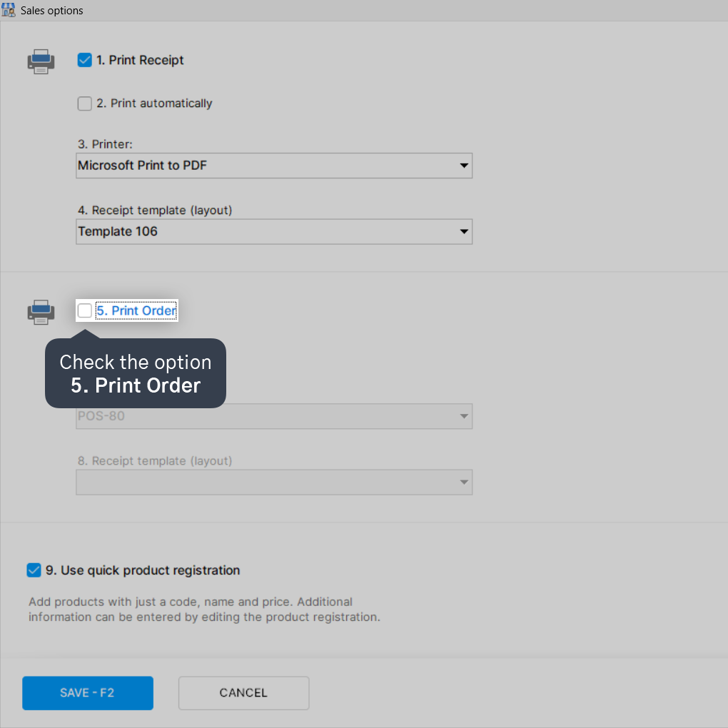Click the SAVE - F2 button
This screenshot has width=728, height=728.
pyautogui.click(x=88, y=693)
